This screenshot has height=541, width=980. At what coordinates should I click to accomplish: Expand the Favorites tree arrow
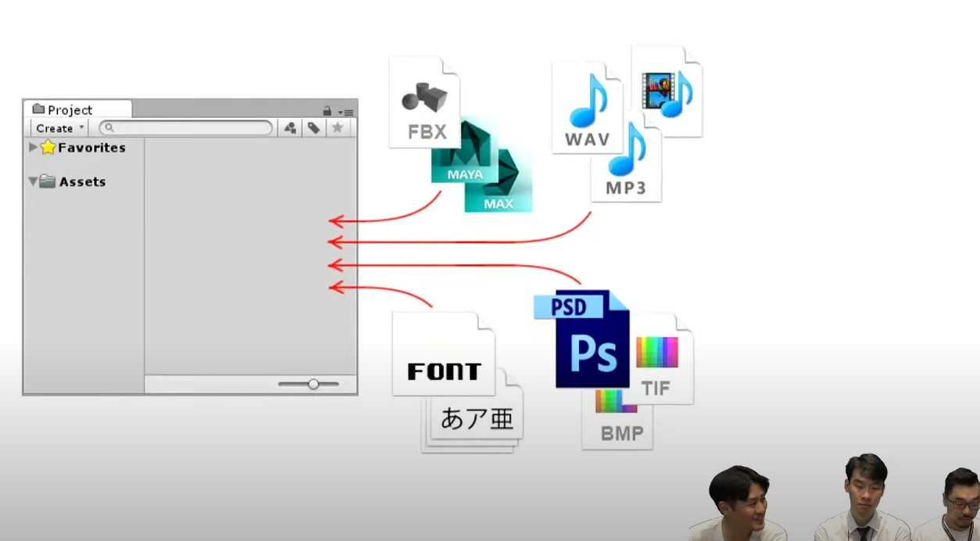tap(33, 147)
